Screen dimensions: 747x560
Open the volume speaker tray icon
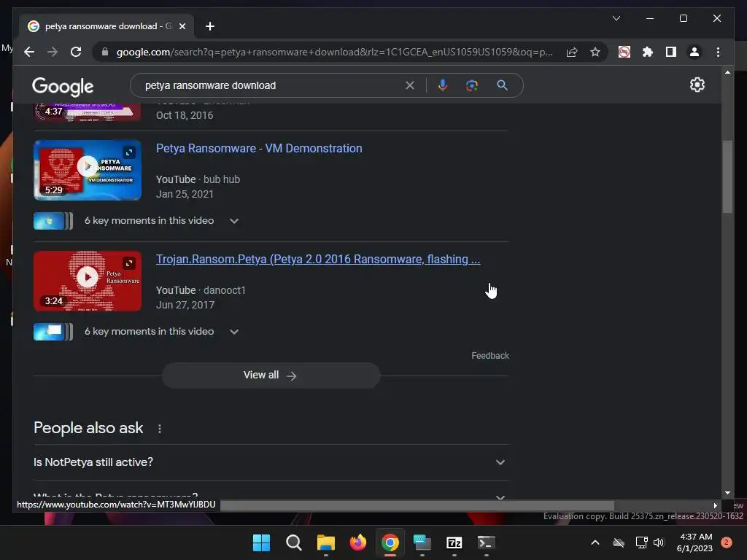[659, 542]
